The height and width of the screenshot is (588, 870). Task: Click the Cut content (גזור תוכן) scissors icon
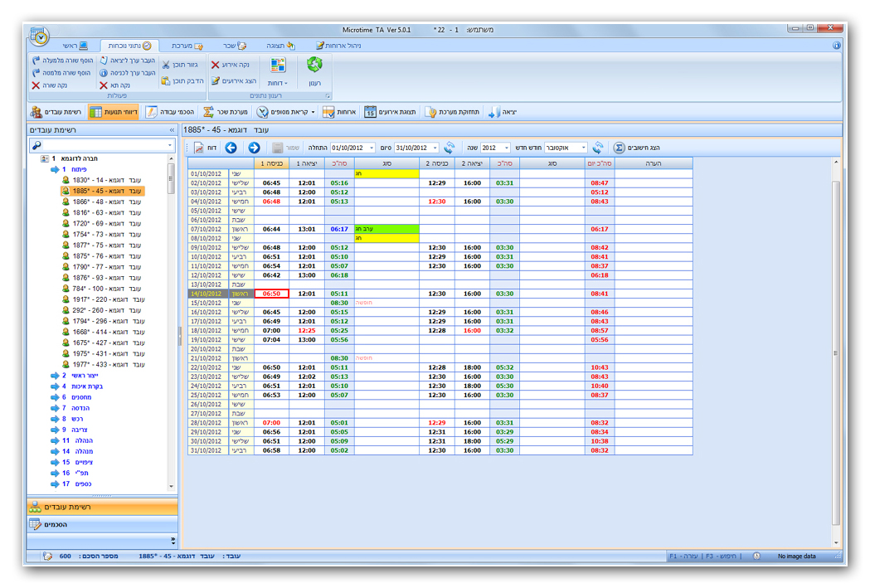[x=166, y=65]
